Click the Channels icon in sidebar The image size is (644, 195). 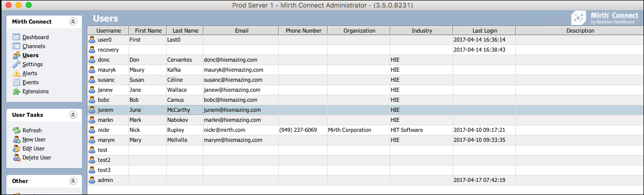16,46
